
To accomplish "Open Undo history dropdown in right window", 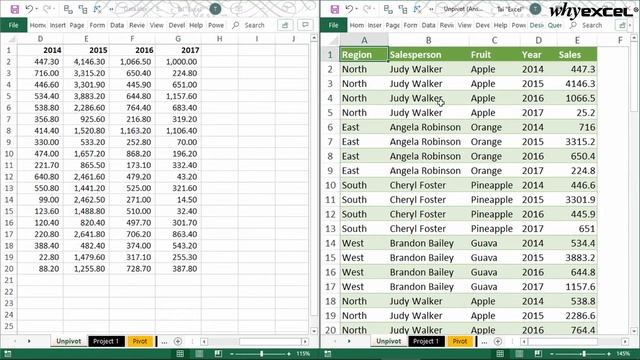I will [x=356, y=9].
